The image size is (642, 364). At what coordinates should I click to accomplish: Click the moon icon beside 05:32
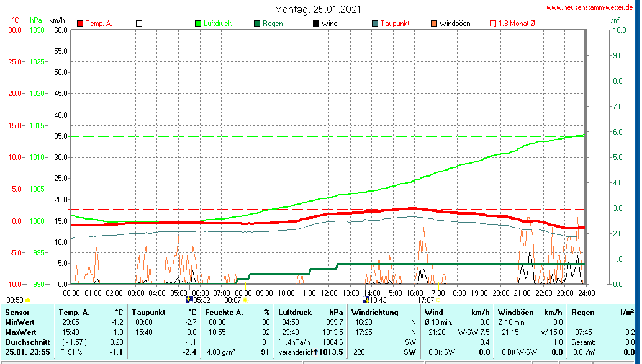pyautogui.click(x=190, y=299)
